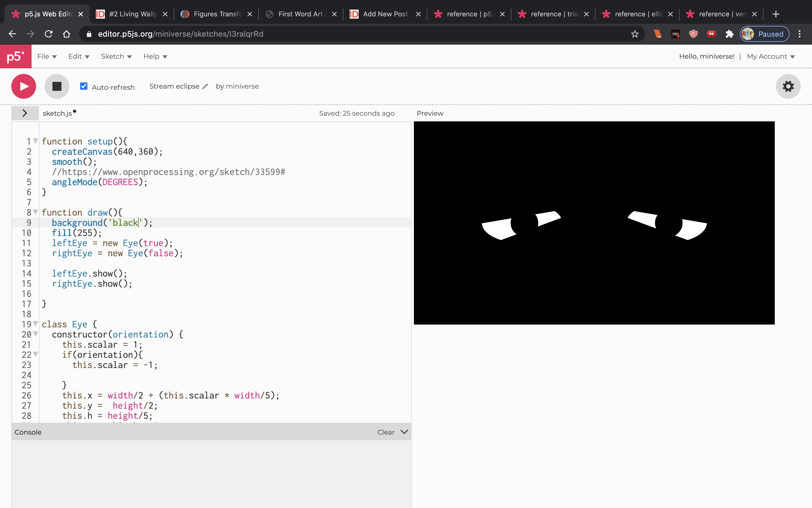Click the red shield extension icon
Image resolution: width=812 pixels, height=508 pixels.
coord(693,34)
